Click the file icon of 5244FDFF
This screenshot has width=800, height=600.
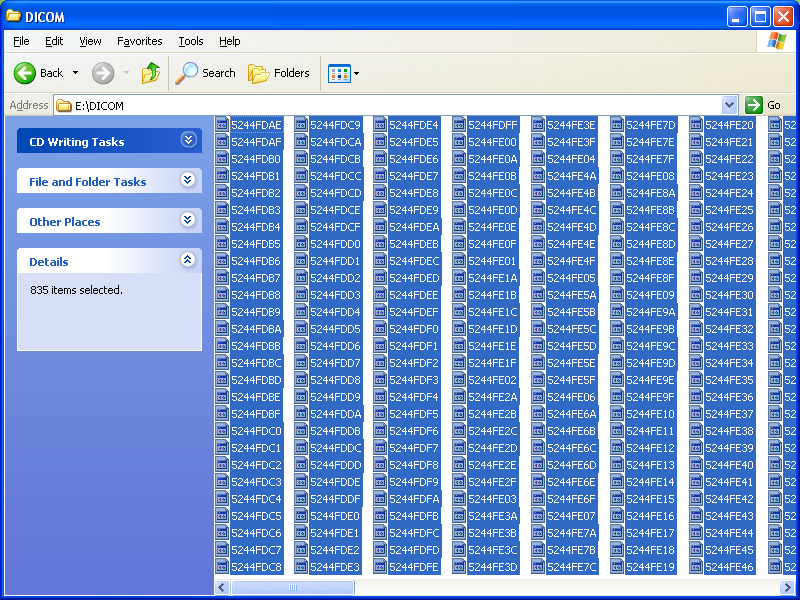click(x=459, y=125)
